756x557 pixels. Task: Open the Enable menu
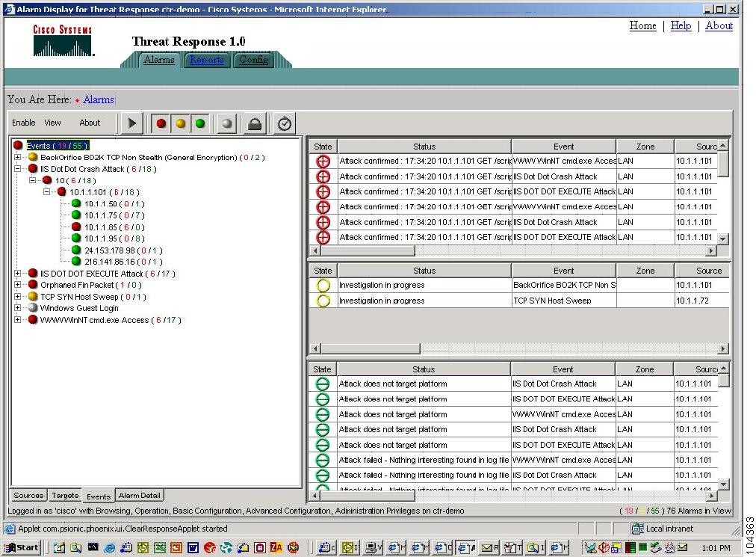[x=24, y=123]
